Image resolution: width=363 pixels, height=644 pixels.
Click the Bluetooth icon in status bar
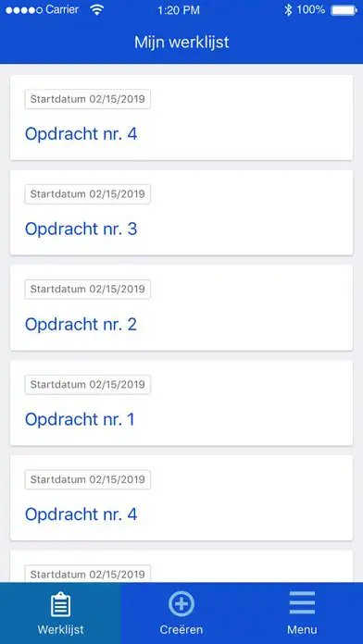(288, 10)
